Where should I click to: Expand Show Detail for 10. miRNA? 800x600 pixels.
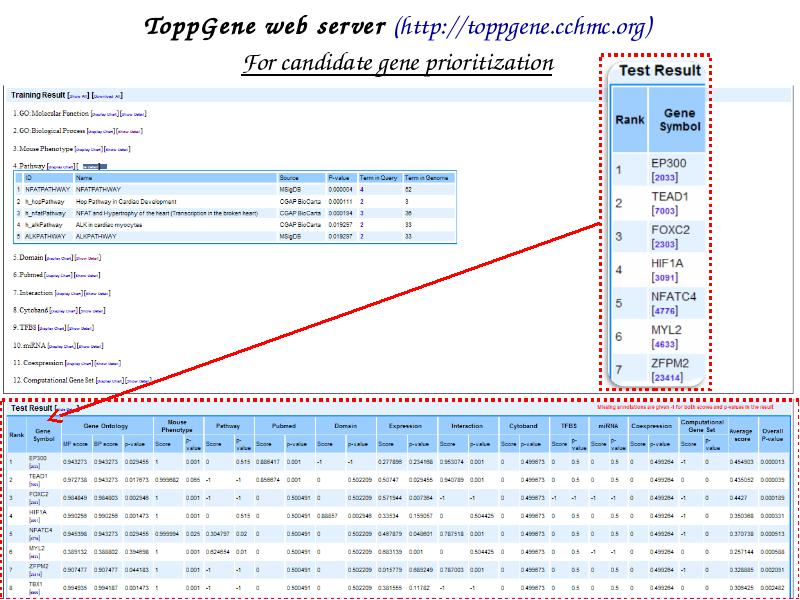[x=91, y=346]
